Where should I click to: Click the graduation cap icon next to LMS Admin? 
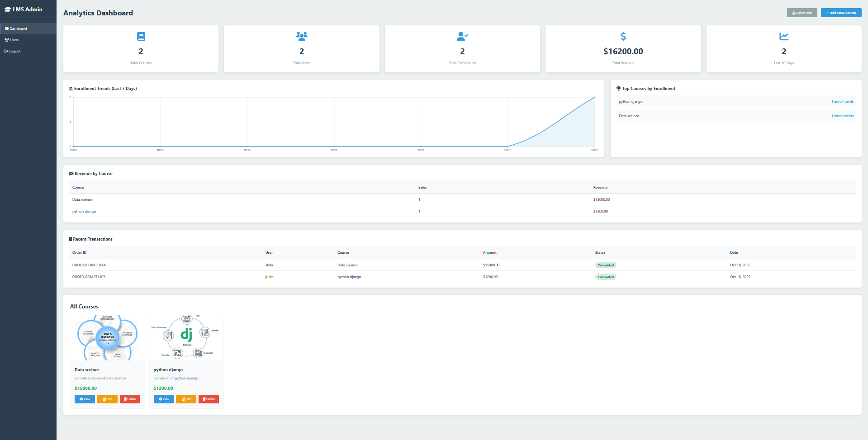coord(8,9)
